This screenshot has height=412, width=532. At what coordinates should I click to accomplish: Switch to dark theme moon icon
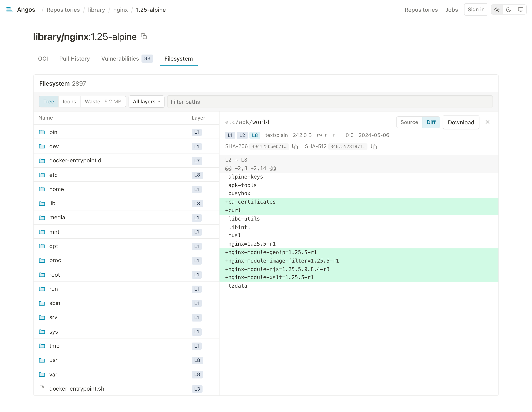click(508, 10)
